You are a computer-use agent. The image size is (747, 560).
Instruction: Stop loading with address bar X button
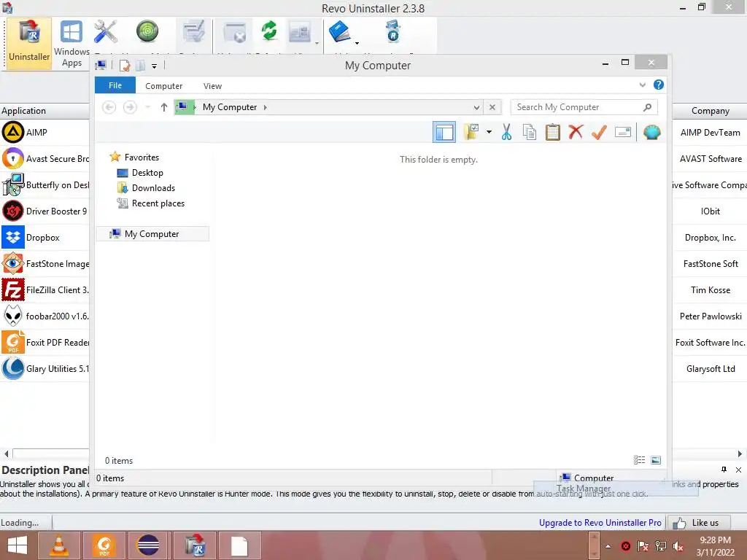pyautogui.click(x=492, y=107)
